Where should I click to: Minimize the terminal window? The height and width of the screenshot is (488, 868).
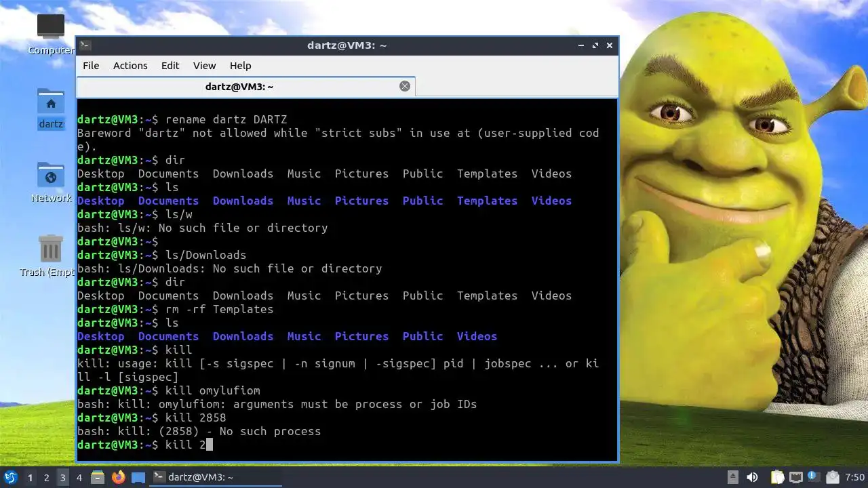[581, 45]
